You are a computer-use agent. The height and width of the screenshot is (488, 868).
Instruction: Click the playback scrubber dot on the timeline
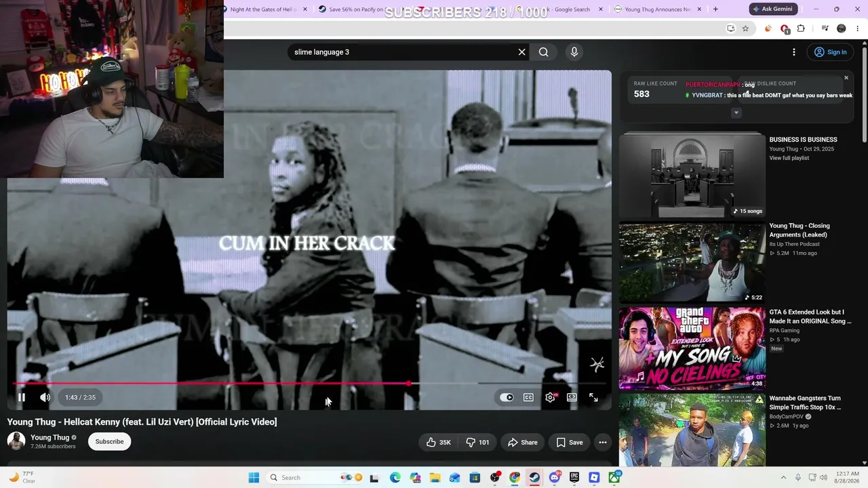[408, 384]
